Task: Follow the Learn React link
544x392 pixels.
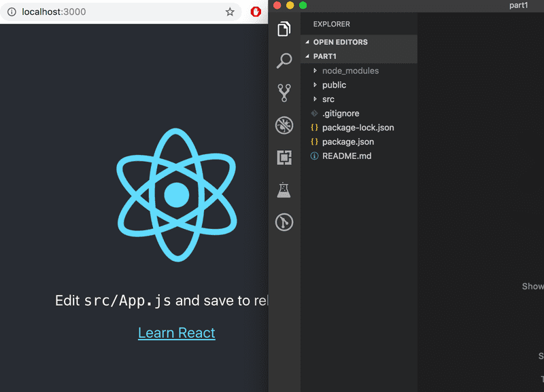Action: [x=177, y=333]
